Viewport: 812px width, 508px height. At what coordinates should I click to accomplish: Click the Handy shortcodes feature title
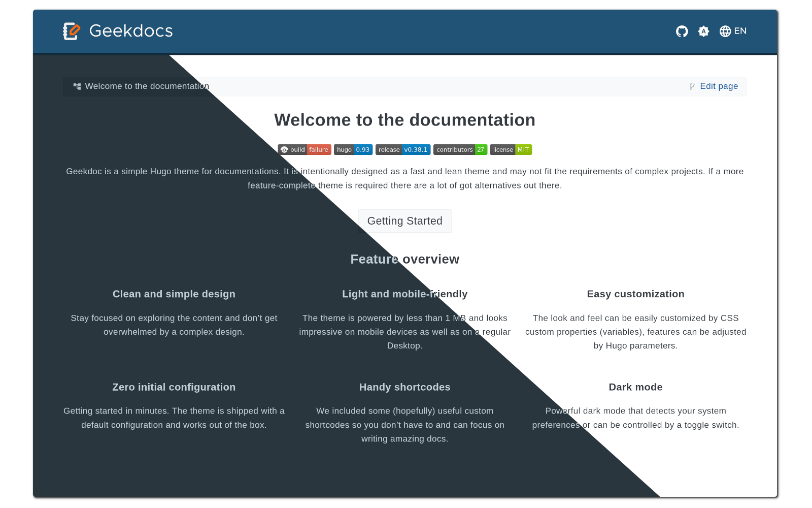pos(404,387)
